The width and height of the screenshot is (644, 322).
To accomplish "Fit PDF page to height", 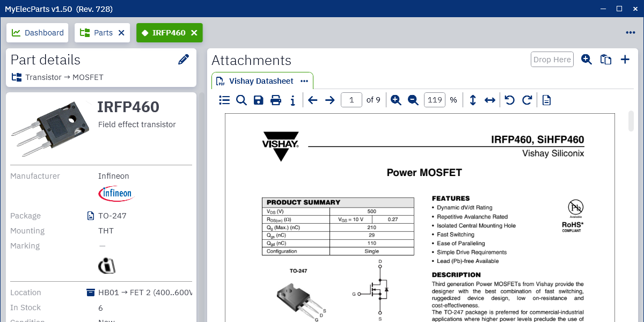I will point(473,100).
